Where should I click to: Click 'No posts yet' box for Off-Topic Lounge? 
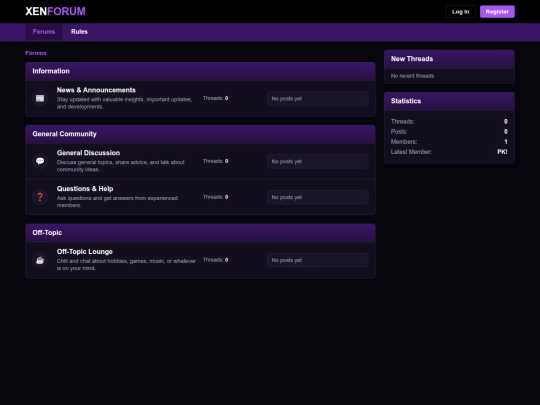click(x=318, y=260)
